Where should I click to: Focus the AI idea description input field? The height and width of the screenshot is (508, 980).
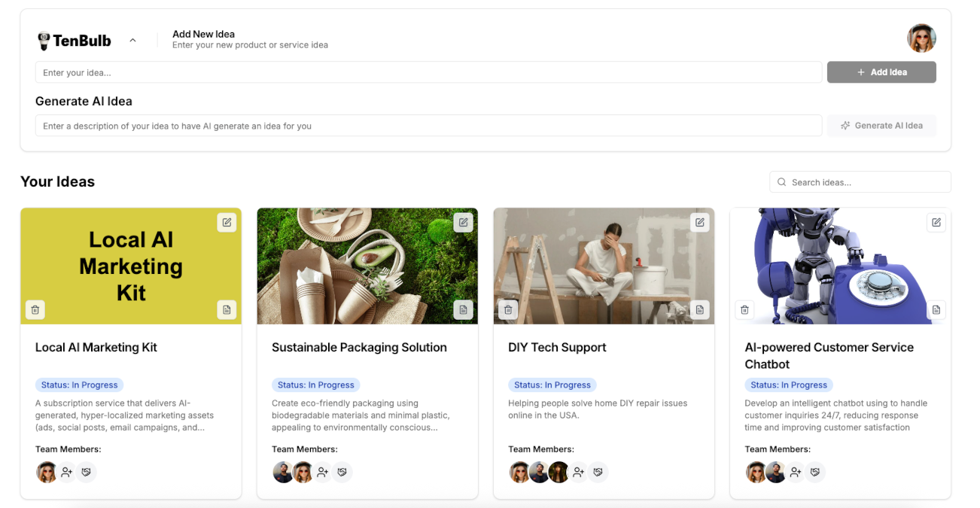(x=428, y=126)
